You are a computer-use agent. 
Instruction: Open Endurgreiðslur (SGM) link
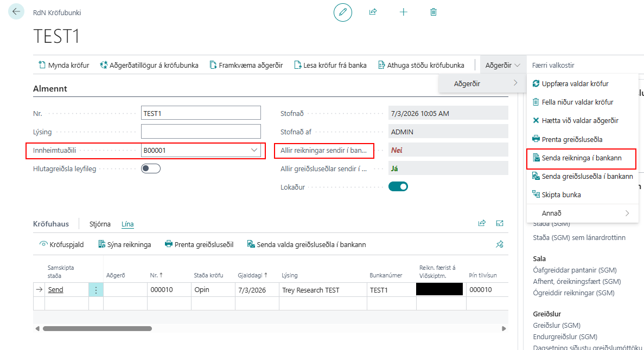coord(565,337)
